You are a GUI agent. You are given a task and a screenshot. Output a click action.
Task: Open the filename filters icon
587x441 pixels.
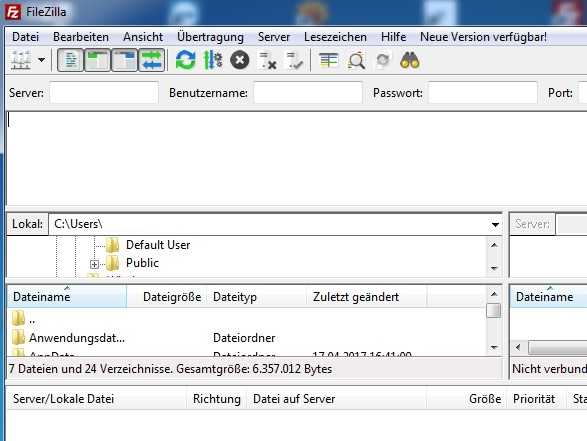pyautogui.click(x=328, y=60)
